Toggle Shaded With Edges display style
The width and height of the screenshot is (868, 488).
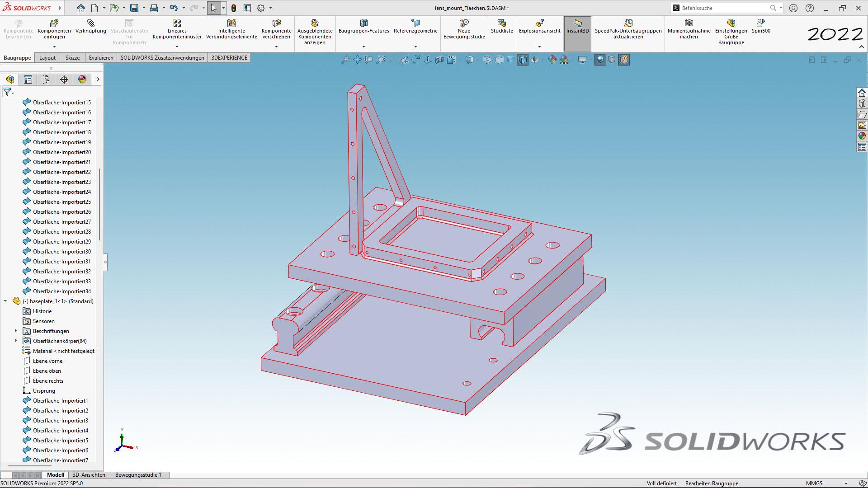(523, 60)
